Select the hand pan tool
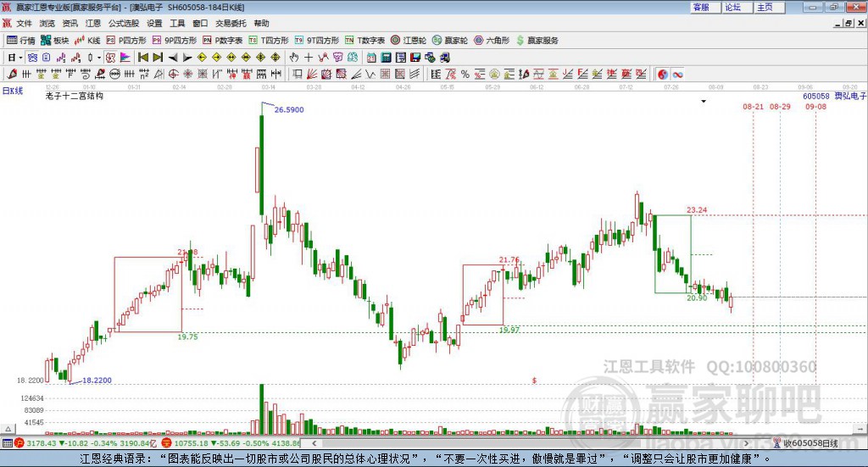This screenshot has height=467, width=868. [x=293, y=58]
